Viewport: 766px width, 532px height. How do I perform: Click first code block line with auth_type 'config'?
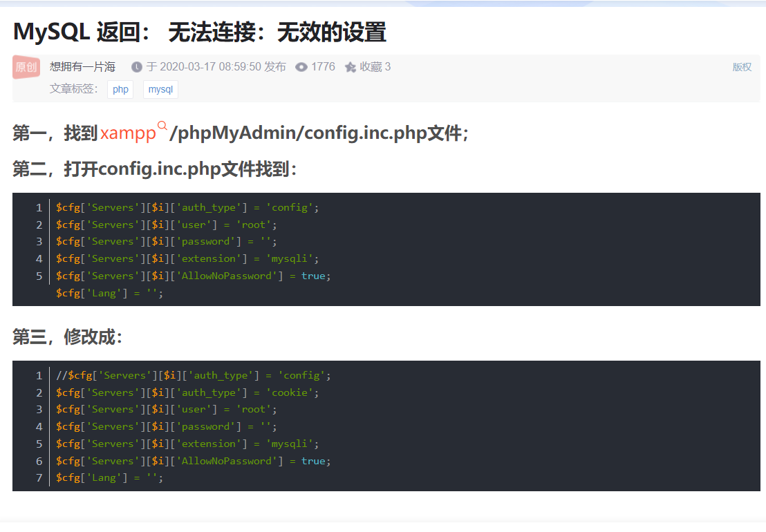pyautogui.click(x=187, y=207)
